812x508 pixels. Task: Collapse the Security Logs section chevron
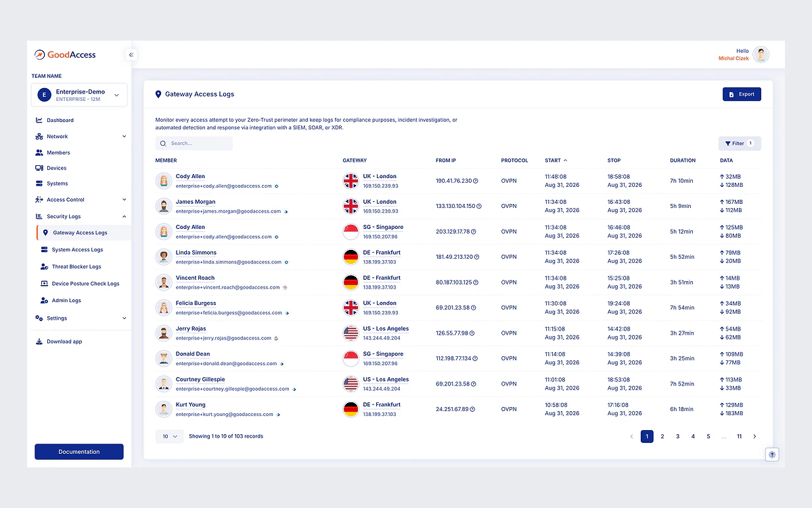pyautogui.click(x=124, y=217)
